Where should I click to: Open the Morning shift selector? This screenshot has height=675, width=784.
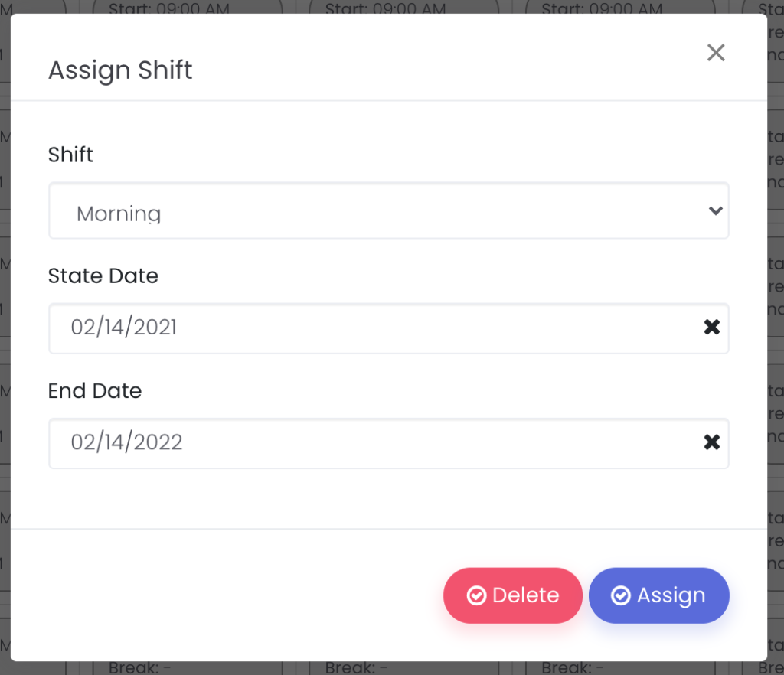[388, 211]
